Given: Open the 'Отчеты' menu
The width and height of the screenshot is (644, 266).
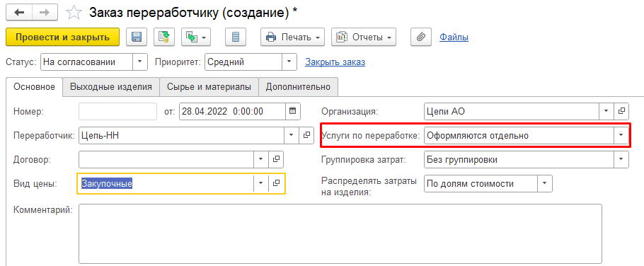Looking at the screenshot, I should (364, 37).
